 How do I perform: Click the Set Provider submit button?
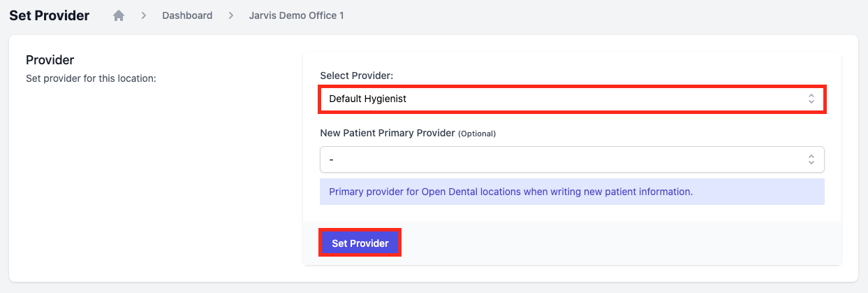(x=360, y=243)
